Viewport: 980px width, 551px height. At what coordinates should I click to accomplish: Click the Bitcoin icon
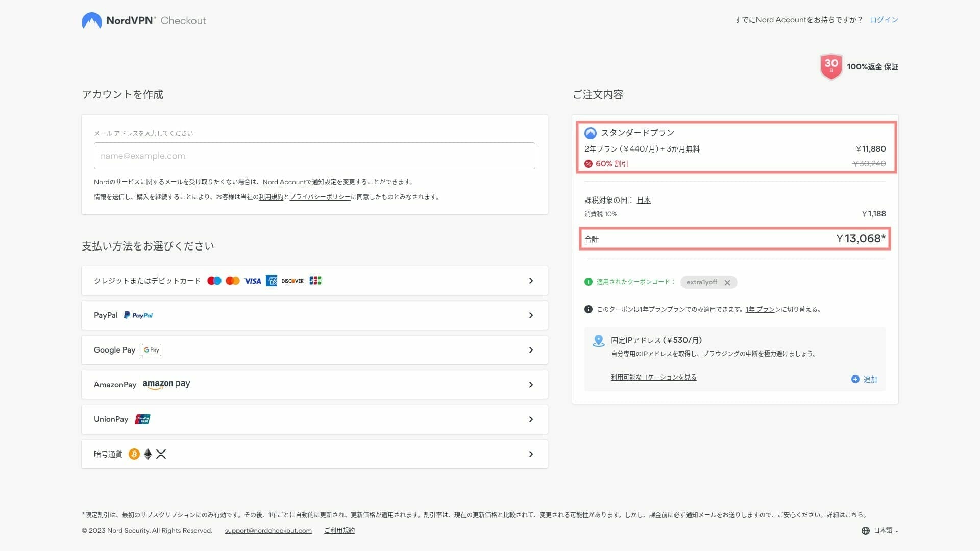[134, 454]
